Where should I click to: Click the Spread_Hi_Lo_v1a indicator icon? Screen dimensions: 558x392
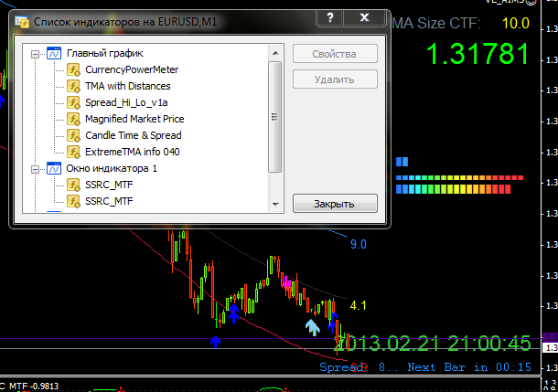tap(74, 102)
